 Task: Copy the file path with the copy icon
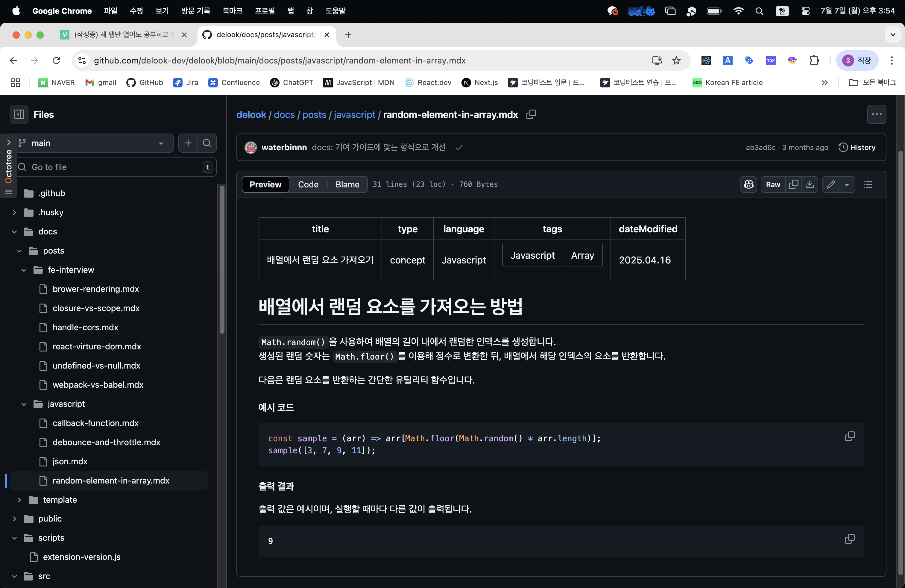[531, 114]
